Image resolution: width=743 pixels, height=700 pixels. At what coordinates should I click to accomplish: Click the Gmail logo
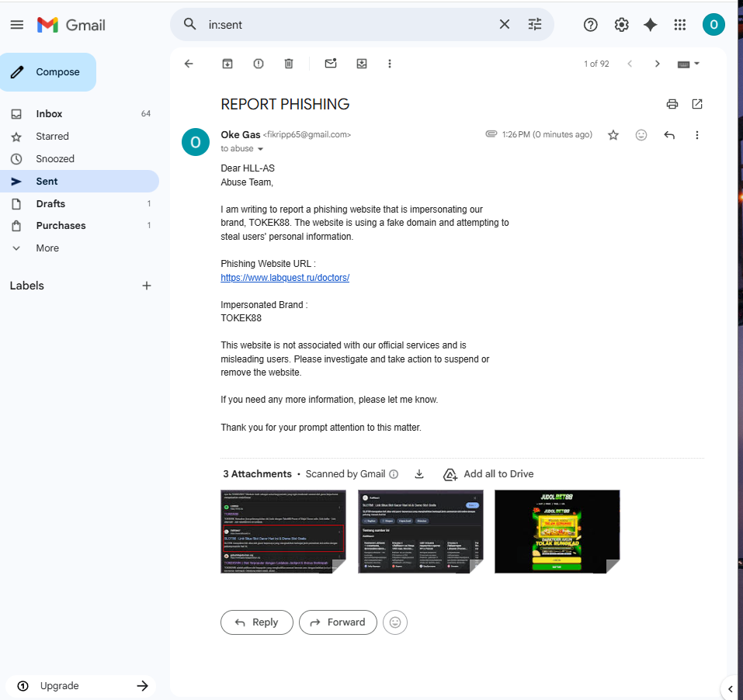[x=71, y=25]
